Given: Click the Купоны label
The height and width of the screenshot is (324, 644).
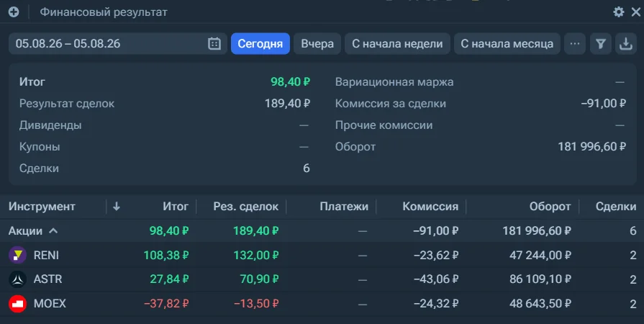Looking at the screenshot, I should click(x=40, y=147).
